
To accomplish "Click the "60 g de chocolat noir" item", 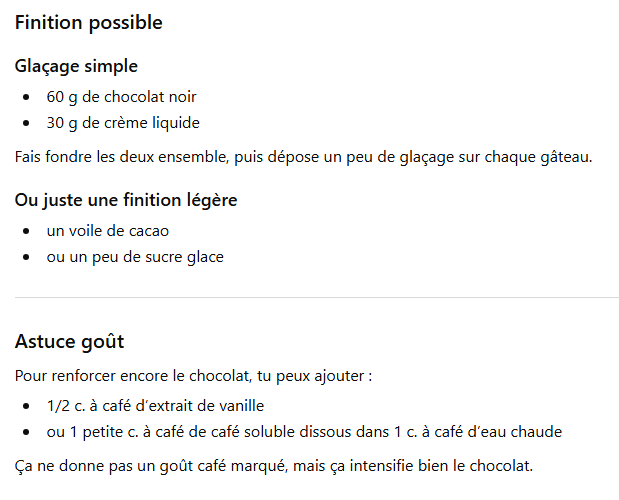I will (121, 97).
